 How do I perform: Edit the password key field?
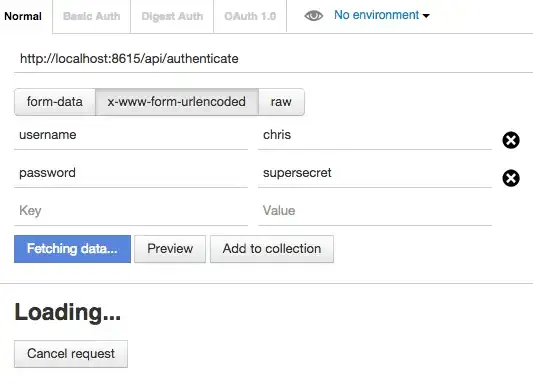point(131,173)
